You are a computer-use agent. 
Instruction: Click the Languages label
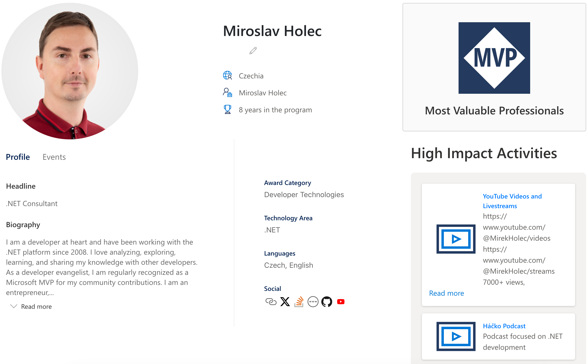(x=280, y=253)
